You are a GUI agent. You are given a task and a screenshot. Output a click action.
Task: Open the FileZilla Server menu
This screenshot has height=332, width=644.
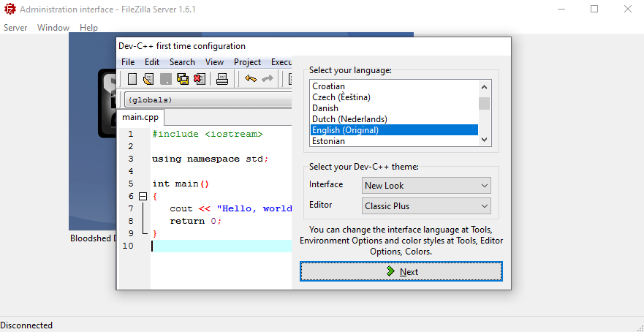pos(15,28)
